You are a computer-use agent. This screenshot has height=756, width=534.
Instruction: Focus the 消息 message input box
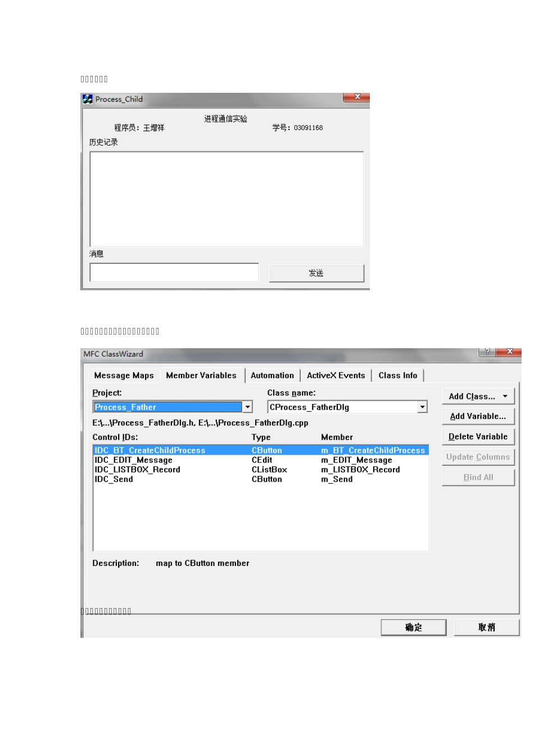tap(174, 272)
